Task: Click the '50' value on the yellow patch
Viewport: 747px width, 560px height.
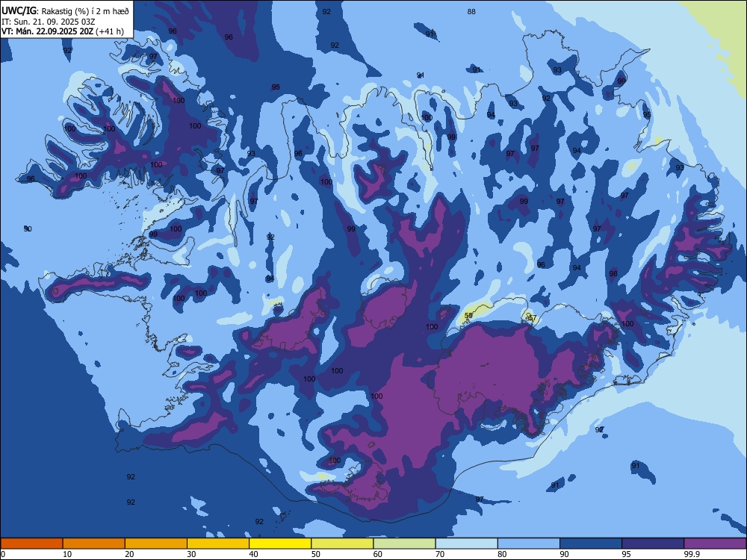Action: [468, 315]
